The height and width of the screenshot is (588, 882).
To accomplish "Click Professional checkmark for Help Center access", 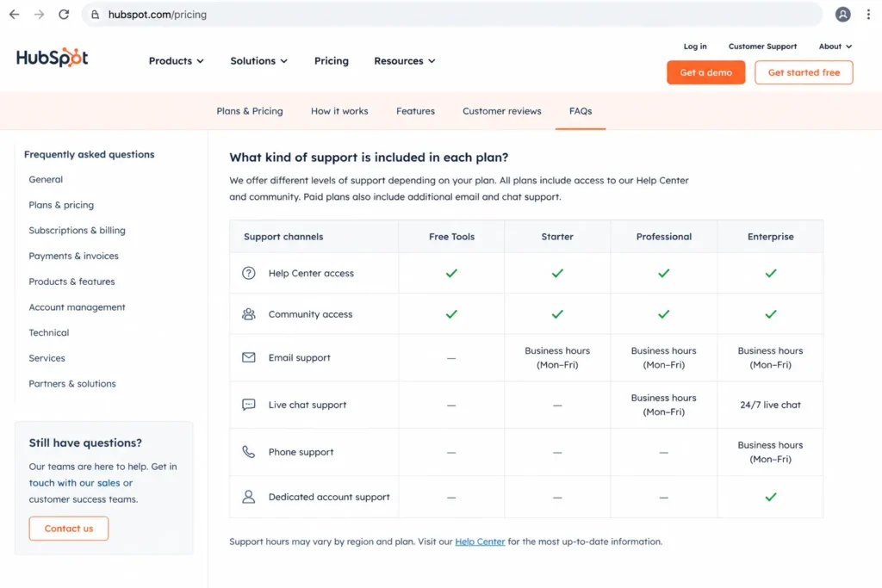I will 664,273.
